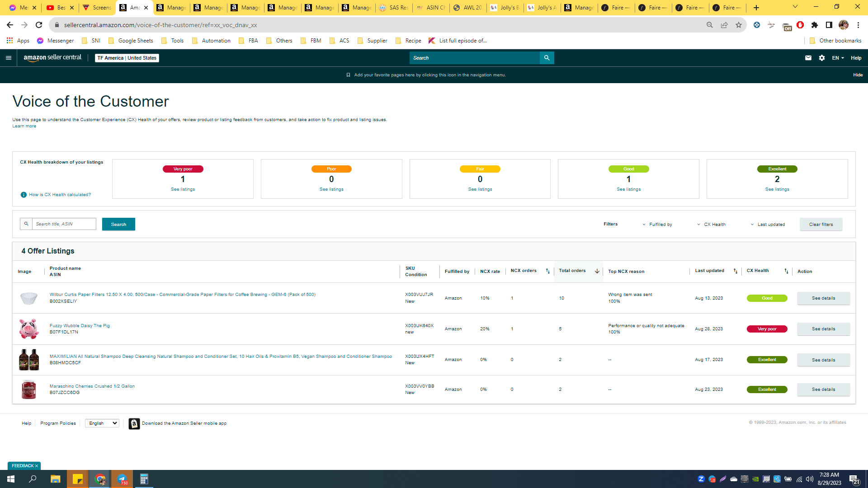Switch to the Screens browser tab
Screen dimensions: 868x488
pos(97,8)
